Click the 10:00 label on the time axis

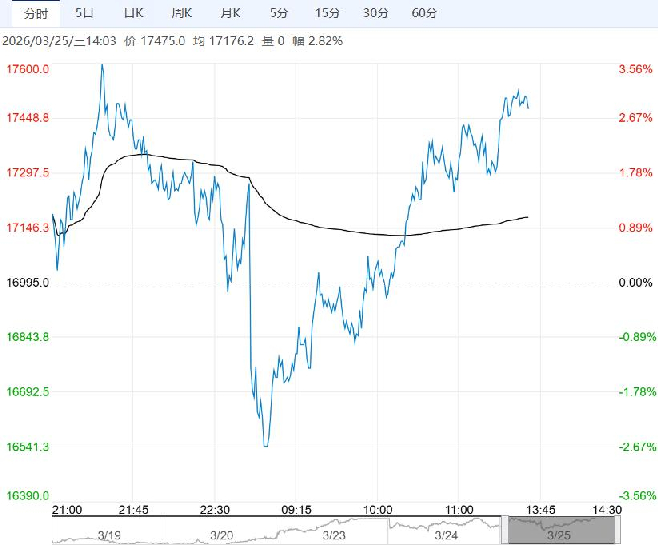click(x=376, y=509)
